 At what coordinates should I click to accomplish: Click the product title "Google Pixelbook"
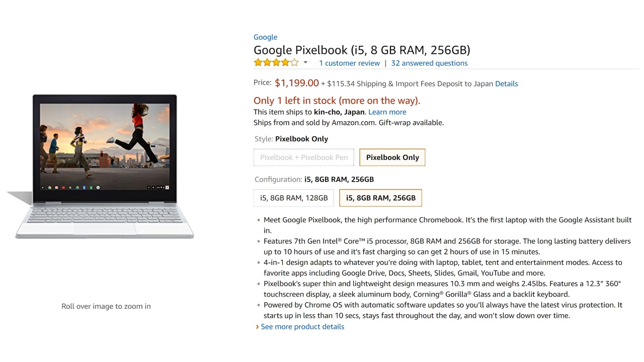(362, 50)
